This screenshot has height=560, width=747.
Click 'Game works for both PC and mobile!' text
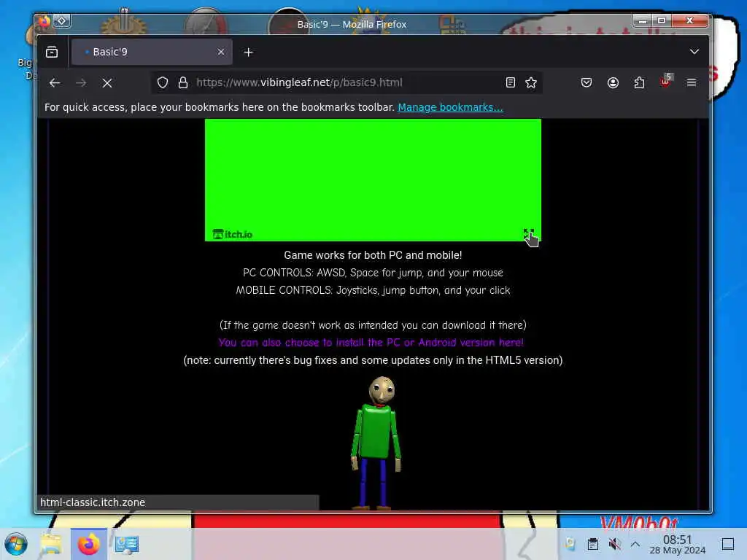[373, 254]
